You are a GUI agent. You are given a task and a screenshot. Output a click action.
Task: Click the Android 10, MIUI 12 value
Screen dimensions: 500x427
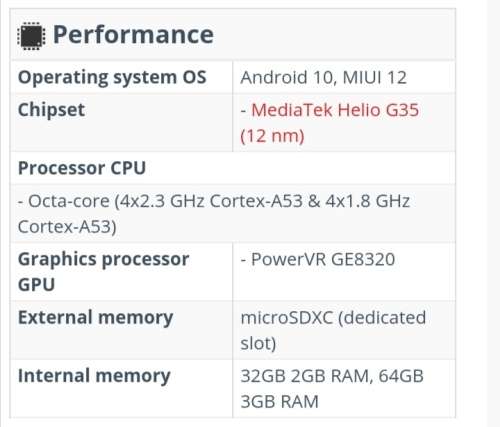point(323,78)
